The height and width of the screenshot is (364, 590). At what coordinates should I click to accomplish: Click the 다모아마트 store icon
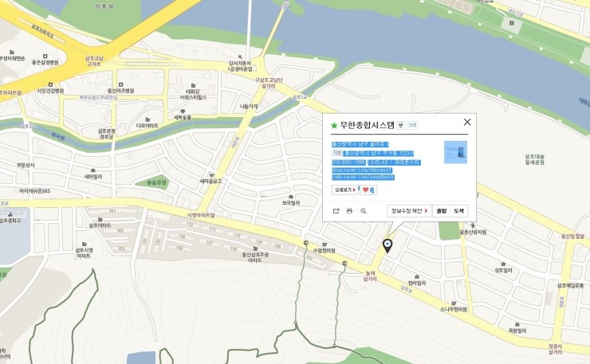[x=147, y=119]
